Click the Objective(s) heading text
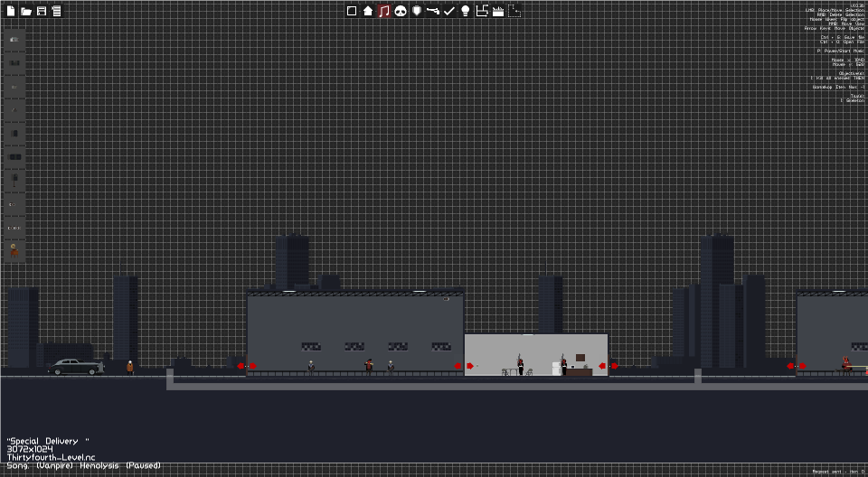Viewport: 868px width, 477px height. click(852, 73)
